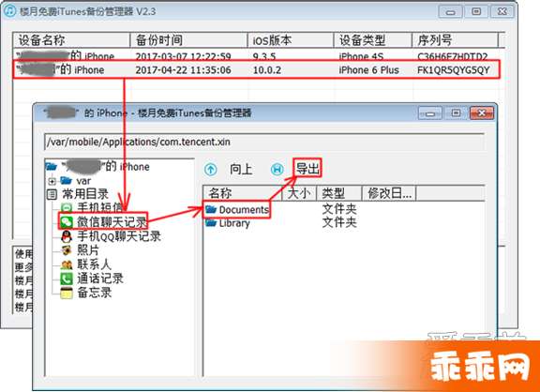Select the iPhone 4S backup row
540x392 pixels.
click(x=256, y=56)
